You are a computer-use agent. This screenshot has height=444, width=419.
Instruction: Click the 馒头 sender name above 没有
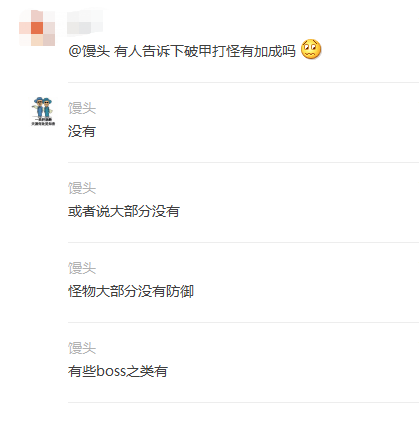tap(82, 108)
